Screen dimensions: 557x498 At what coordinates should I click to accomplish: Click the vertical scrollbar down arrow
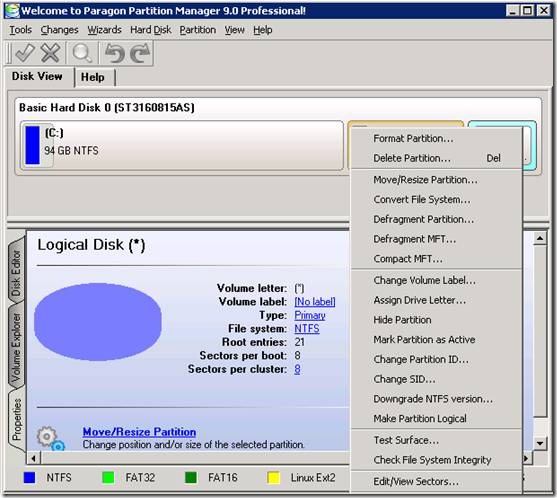pos(540,443)
